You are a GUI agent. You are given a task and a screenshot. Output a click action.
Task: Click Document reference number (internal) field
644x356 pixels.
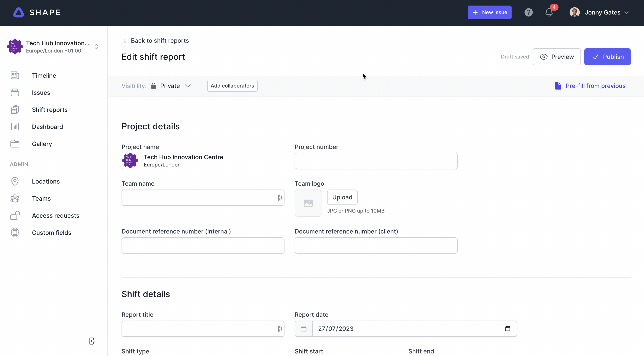pos(203,245)
